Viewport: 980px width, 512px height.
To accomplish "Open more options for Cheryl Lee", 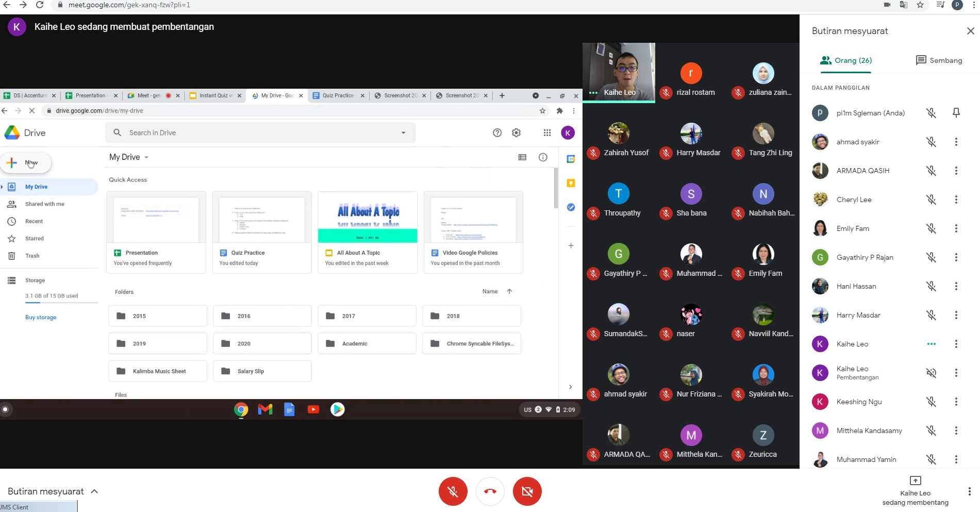I will (956, 200).
